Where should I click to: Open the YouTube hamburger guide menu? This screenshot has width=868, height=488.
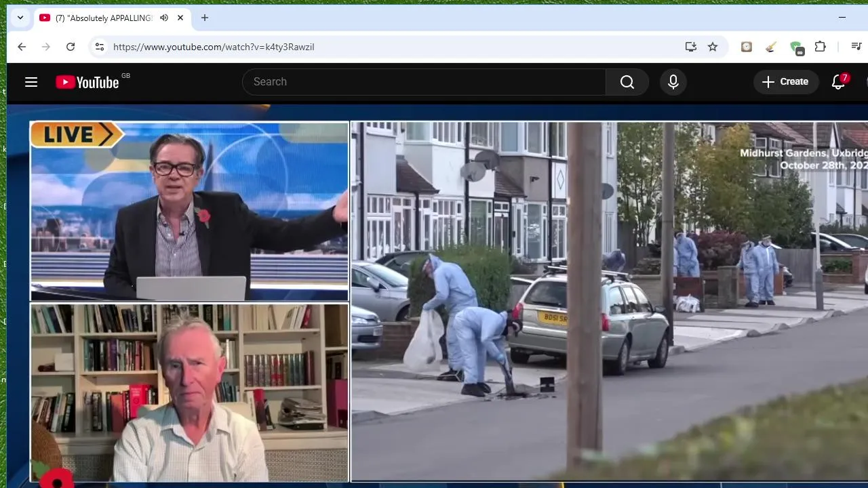point(31,82)
